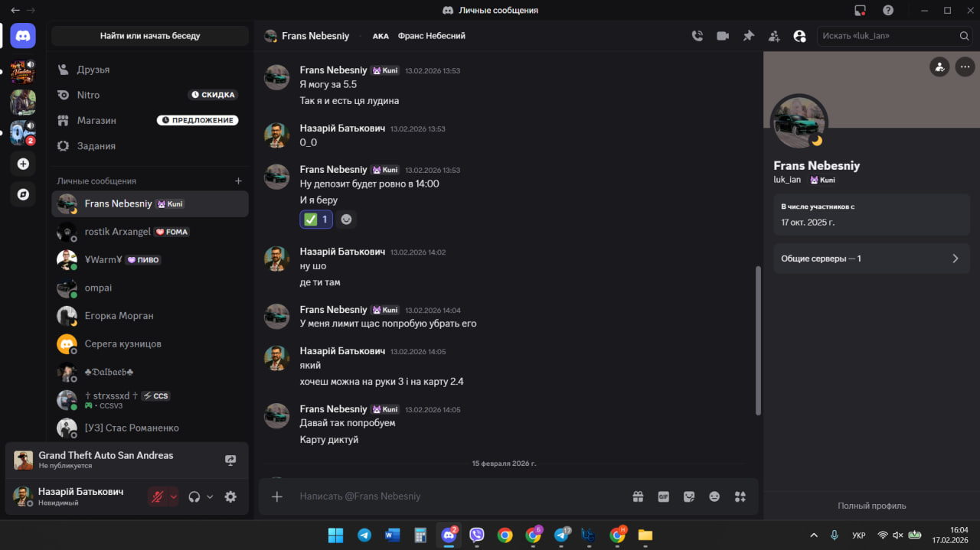Add friends to DM icon
Viewport: 980px width, 550px height.
tap(774, 36)
